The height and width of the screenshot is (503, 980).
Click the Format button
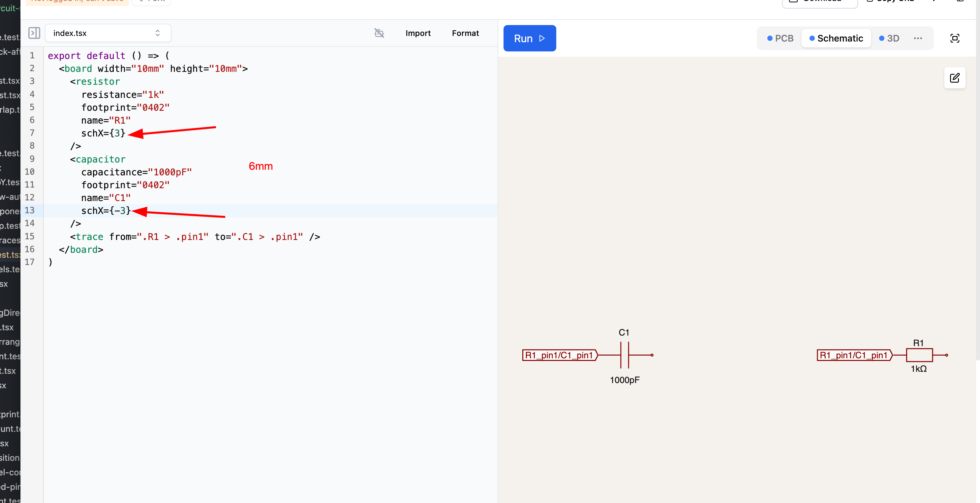point(465,33)
